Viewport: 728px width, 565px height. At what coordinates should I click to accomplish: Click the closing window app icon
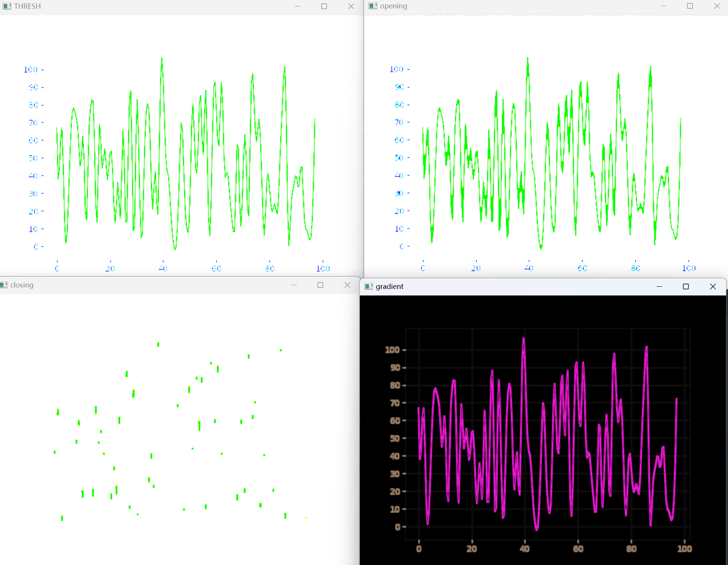click(3, 285)
